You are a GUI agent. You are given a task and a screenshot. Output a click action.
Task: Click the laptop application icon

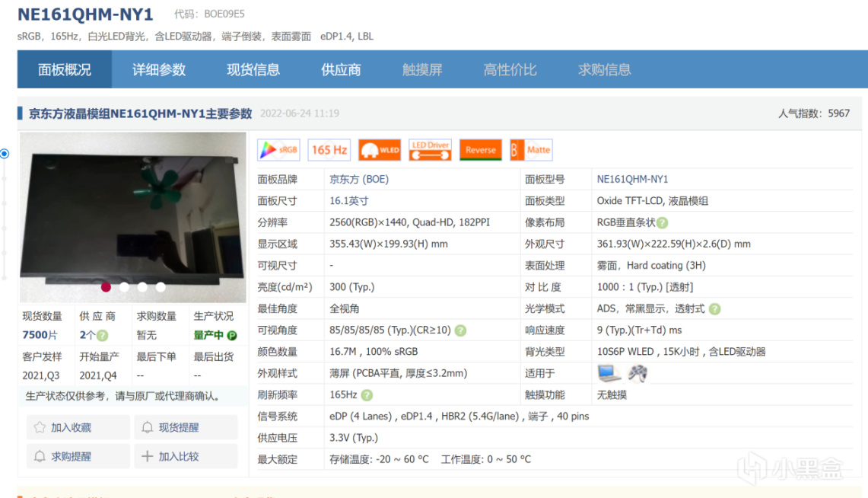click(609, 373)
